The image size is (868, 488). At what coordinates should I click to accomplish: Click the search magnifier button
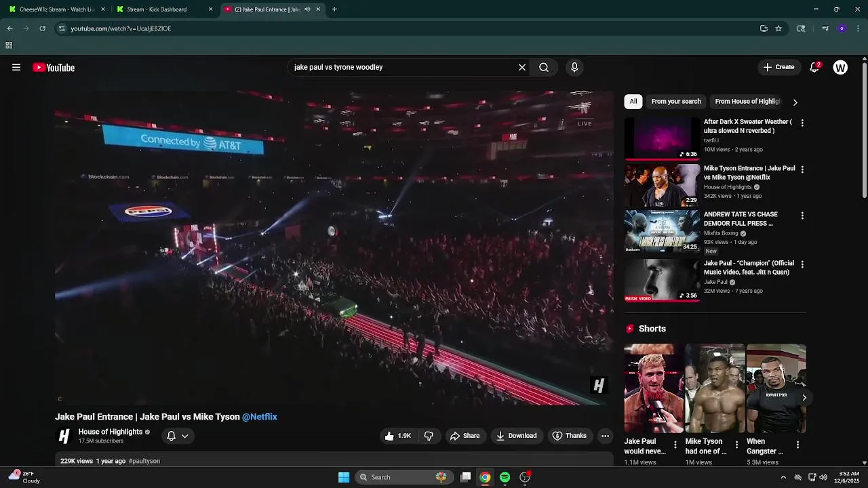(544, 67)
